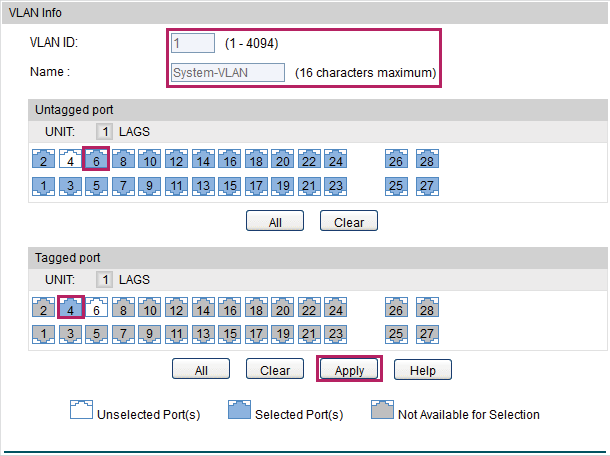Click All button under Untagged ports
The image size is (610, 456).
coord(275,221)
